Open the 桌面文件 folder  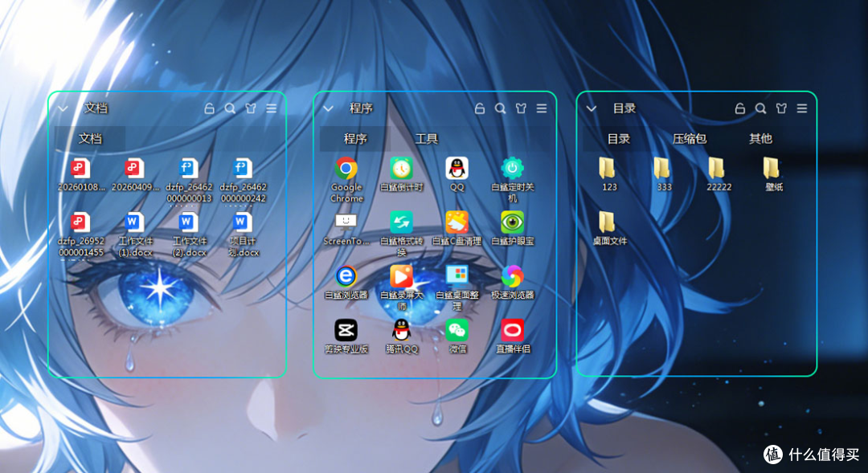[x=608, y=222]
